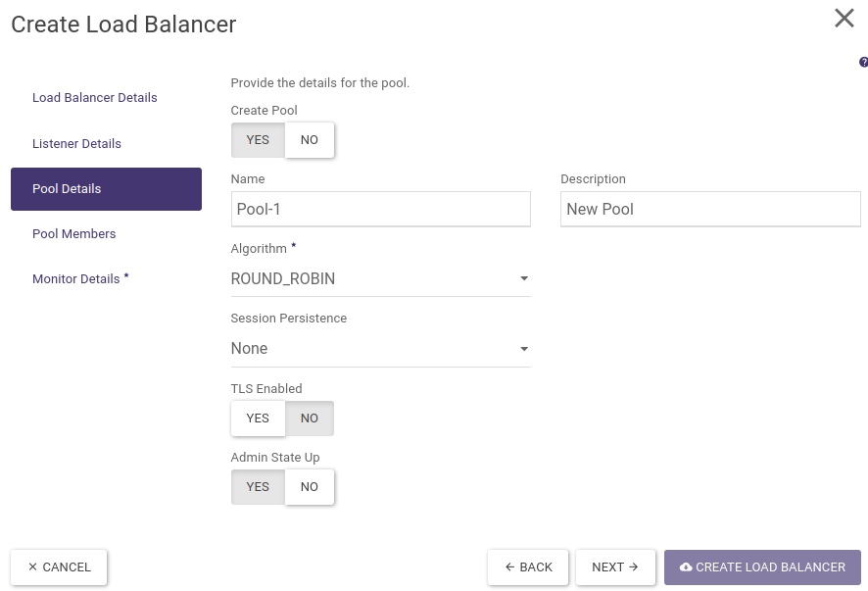Set Admin State Up to No

[x=310, y=487]
